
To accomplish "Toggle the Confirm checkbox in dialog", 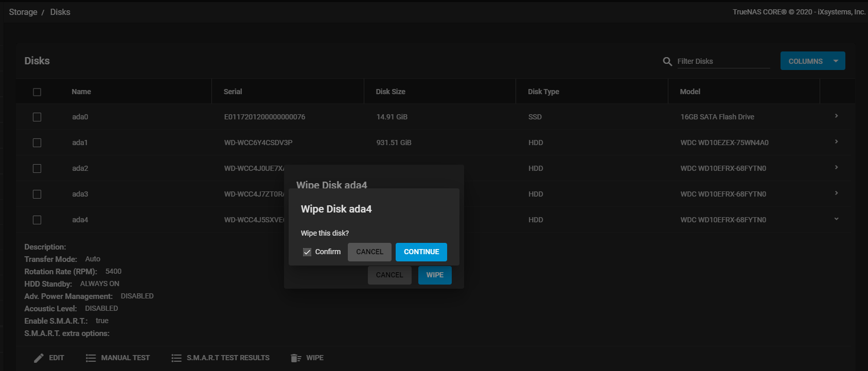I will pos(307,252).
